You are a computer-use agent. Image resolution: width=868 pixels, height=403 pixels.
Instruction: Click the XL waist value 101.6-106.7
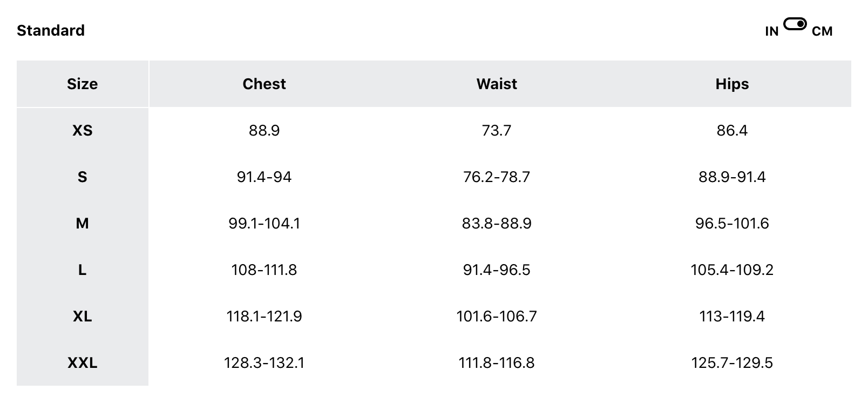tap(497, 316)
